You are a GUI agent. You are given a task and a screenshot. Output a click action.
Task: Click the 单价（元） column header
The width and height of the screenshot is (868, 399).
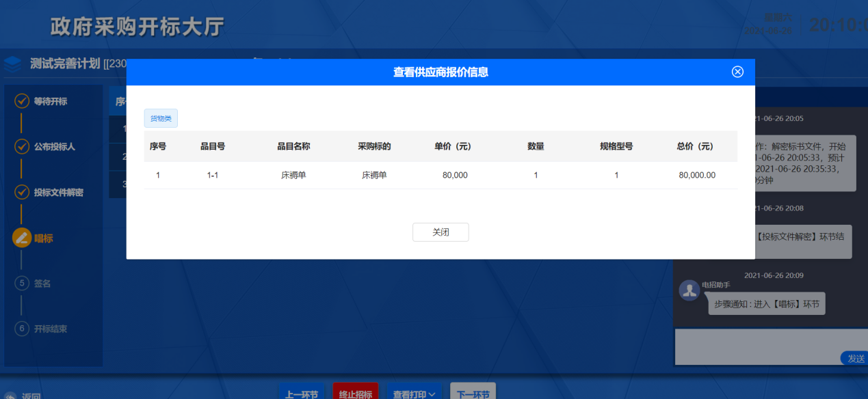453,146
